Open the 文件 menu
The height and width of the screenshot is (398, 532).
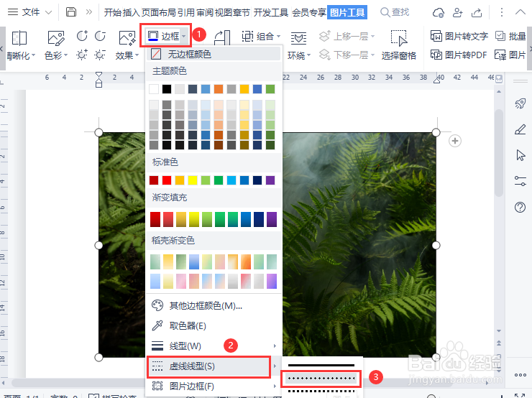[30, 12]
